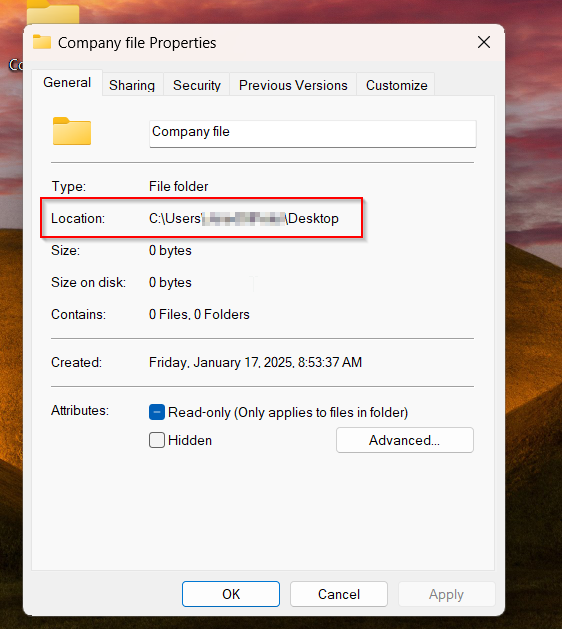
Task: Switch to the General tab
Action: tap(67, 83)
